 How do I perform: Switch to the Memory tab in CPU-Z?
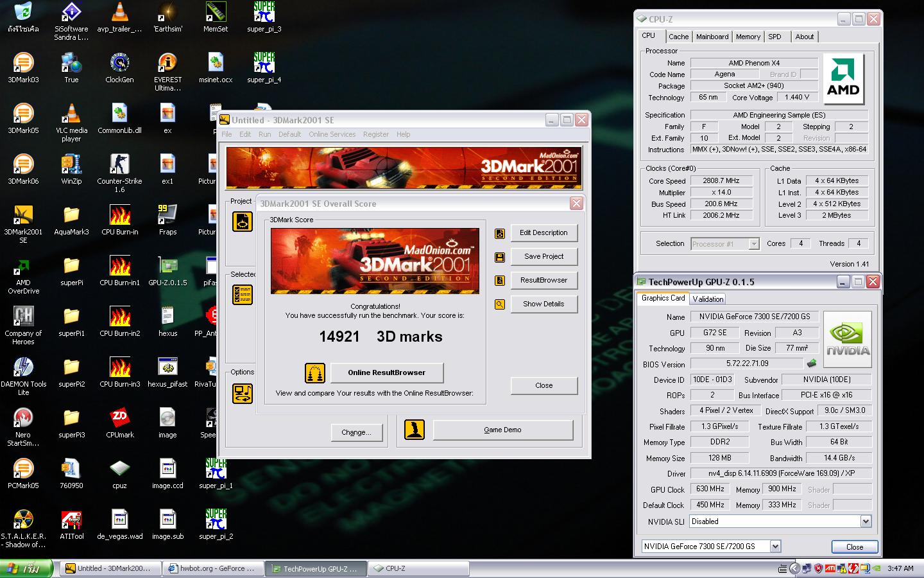coord(748,37)
